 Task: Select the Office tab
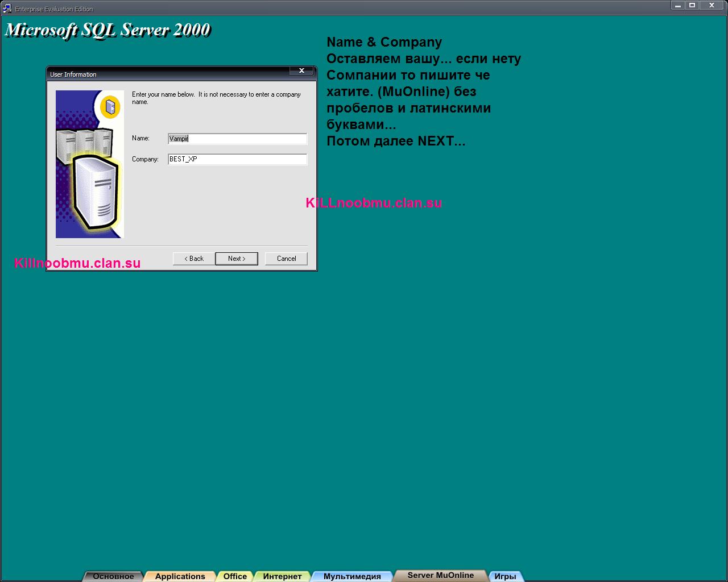(x=235, y=576)
